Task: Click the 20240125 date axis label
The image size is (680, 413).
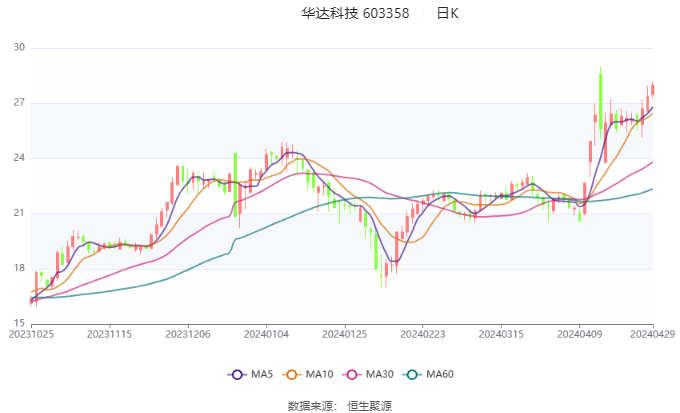Action: click(344, 334)
